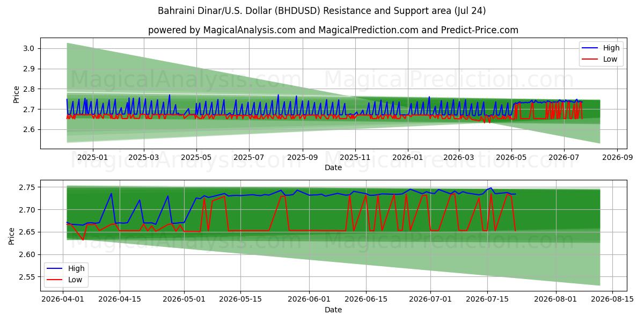Click the 2026-04-15 date tick
Image resolution: width=644 pixels, height=322 pixels.
[x=119, y=299]
